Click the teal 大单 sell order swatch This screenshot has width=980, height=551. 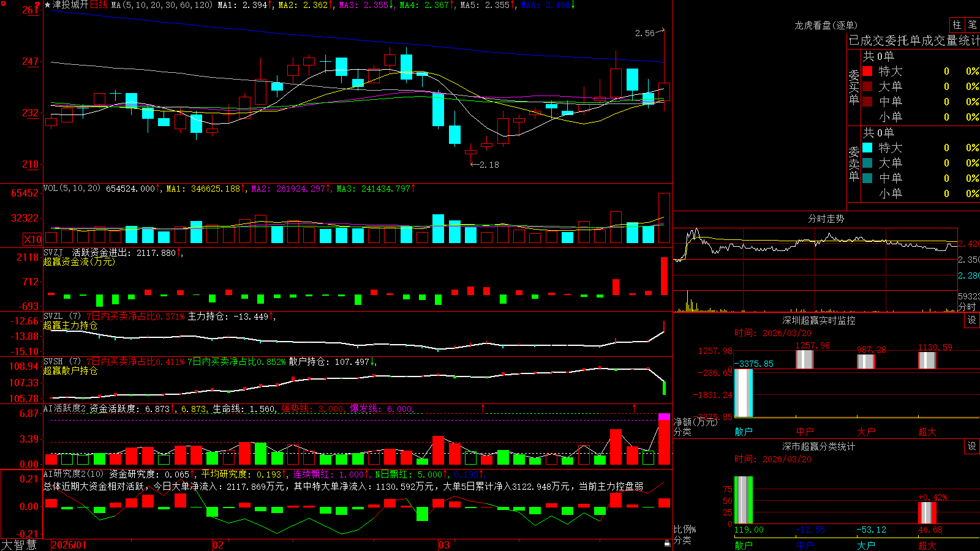tap(867, 163)
